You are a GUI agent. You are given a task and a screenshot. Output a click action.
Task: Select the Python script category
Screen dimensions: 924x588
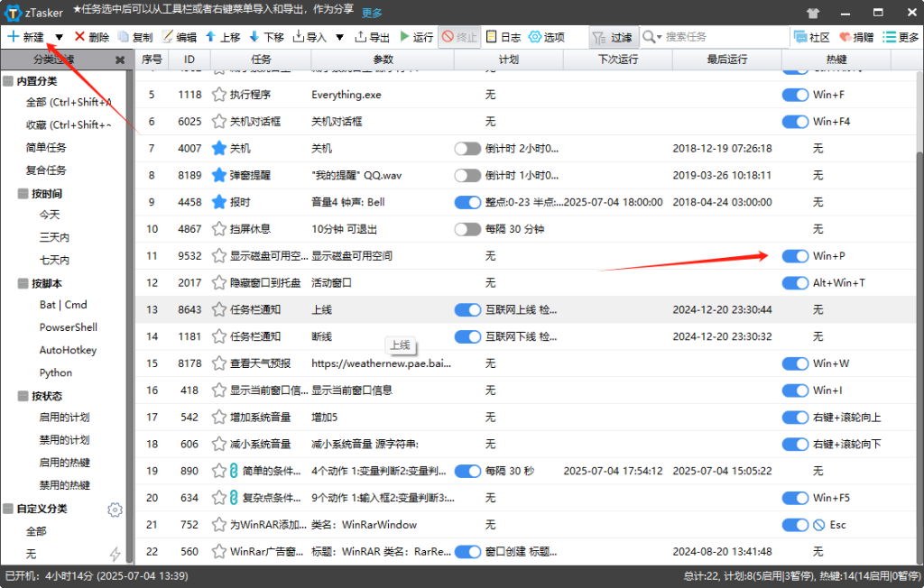(55, 372)
